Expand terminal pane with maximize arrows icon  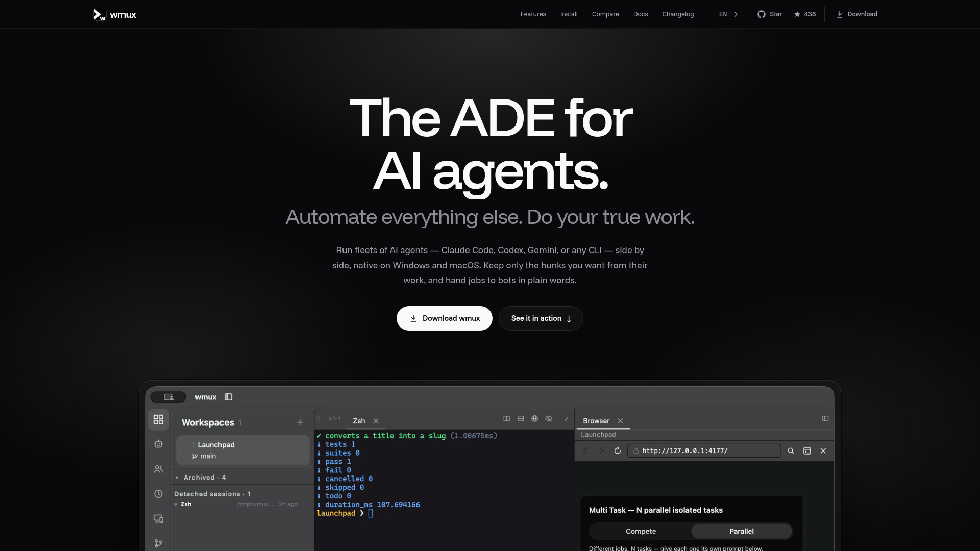[x=566, y=419]
